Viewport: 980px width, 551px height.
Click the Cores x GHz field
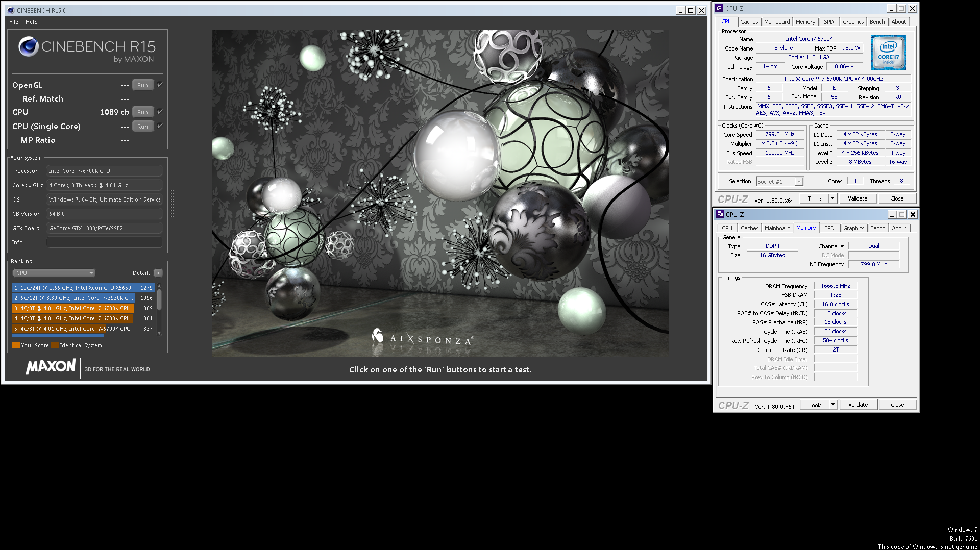coord(104,185)
